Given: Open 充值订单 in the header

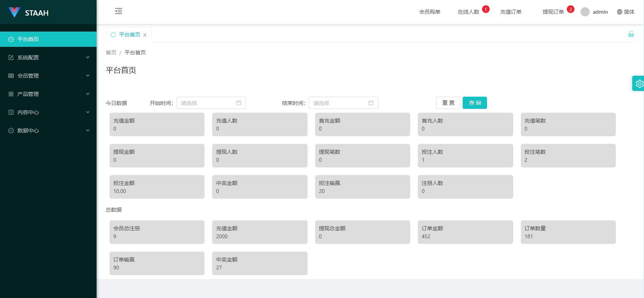Looking at the screenshot, I should 511,12.
